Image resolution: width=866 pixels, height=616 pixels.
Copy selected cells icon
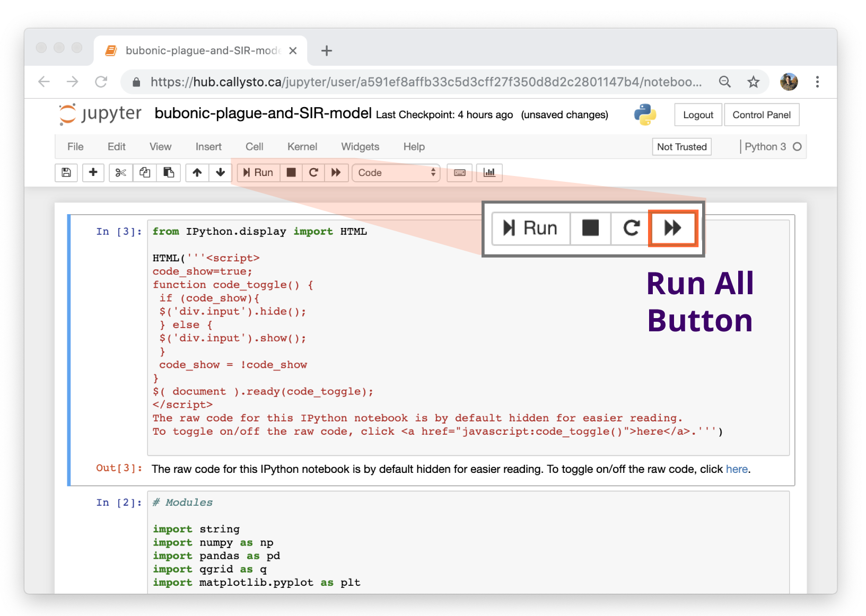[x=145, y=173]
